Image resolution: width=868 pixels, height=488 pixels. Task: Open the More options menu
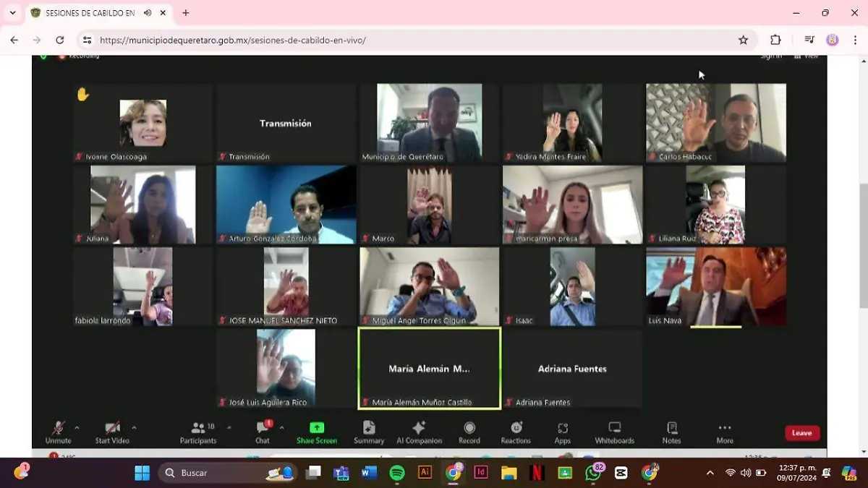click(x=725, y=428)
